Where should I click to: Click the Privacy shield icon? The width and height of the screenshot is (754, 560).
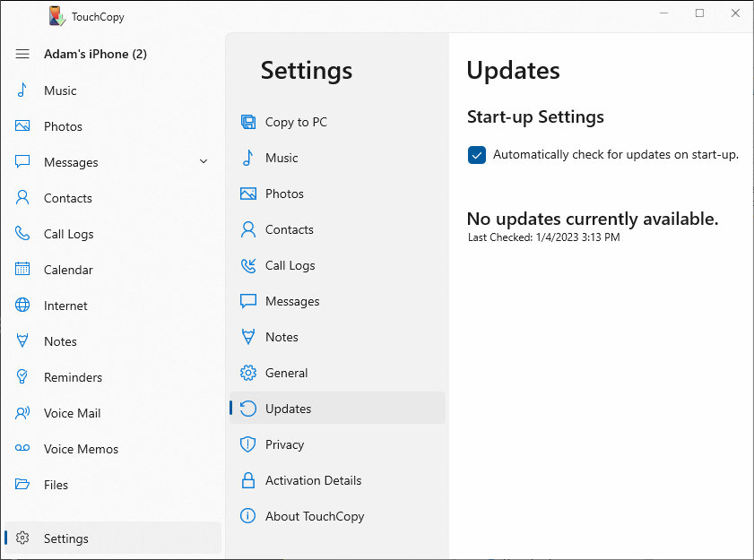248,444
